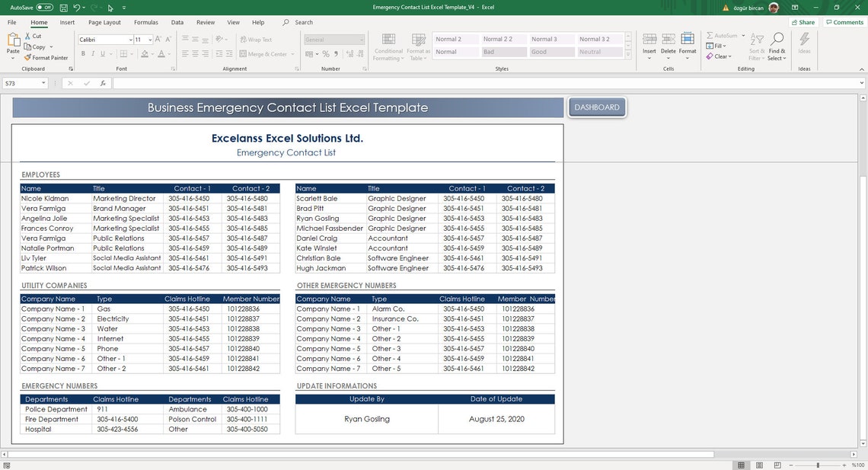Image resolution: width=868 pixels, height=470 pixels.
Task: Apply bold formatting to selection
Action: 84,53
